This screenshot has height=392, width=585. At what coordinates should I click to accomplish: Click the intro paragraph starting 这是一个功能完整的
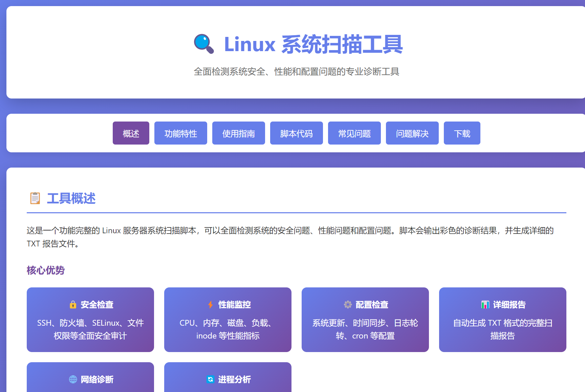pos(290,237)
